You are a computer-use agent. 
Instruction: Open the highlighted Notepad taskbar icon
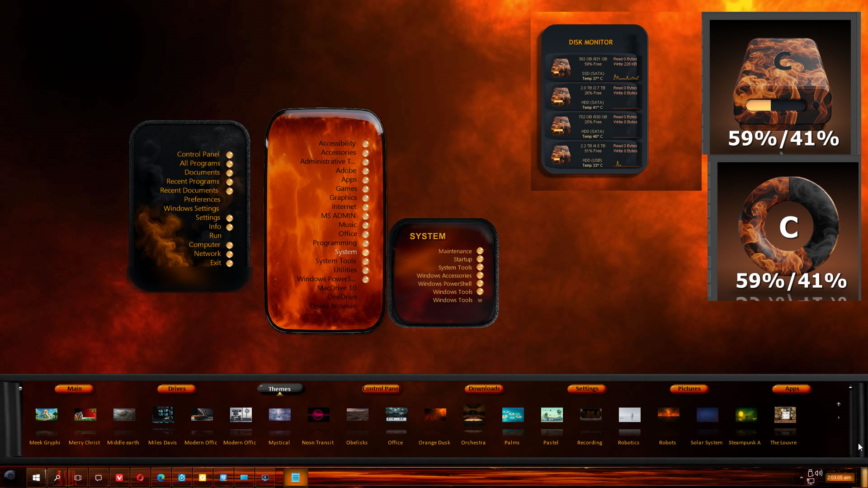point(296,478)
